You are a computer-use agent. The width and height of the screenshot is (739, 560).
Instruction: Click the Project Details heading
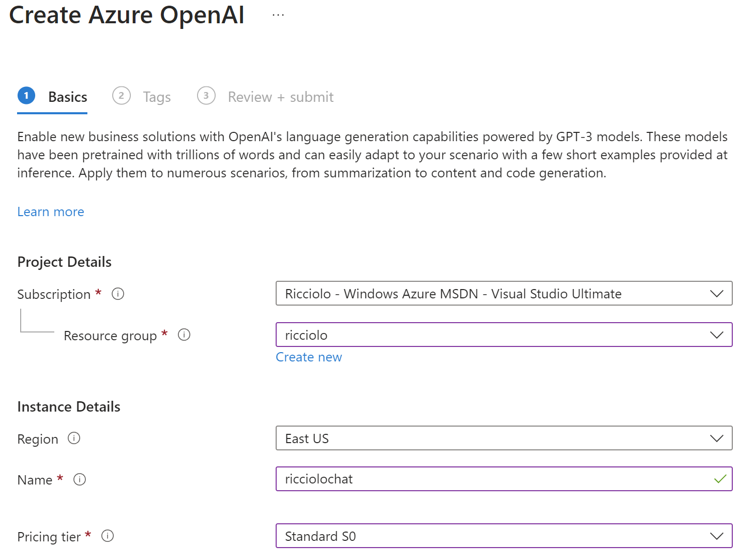pos(65,262)
